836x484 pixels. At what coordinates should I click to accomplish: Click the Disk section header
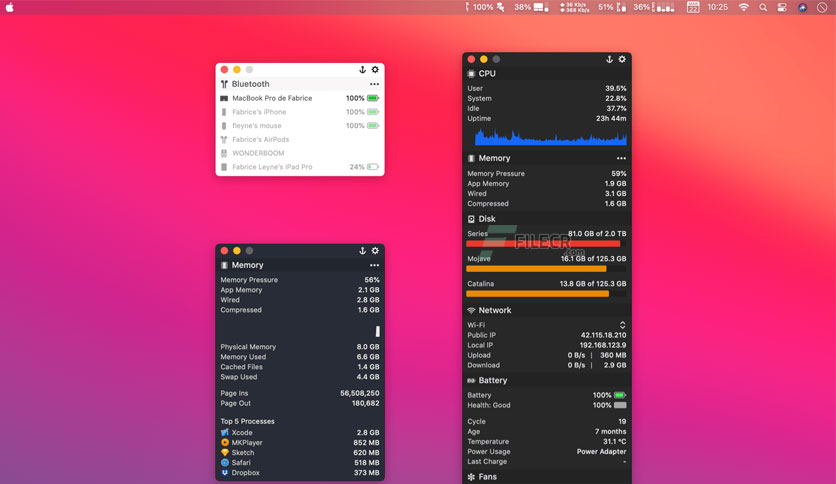[x=547, y=219]
